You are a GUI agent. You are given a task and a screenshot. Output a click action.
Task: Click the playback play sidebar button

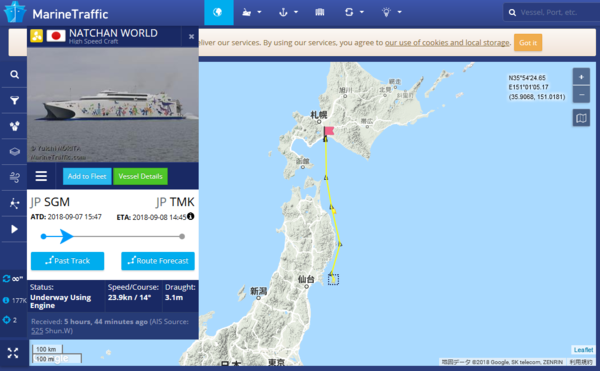coord(14,229)
